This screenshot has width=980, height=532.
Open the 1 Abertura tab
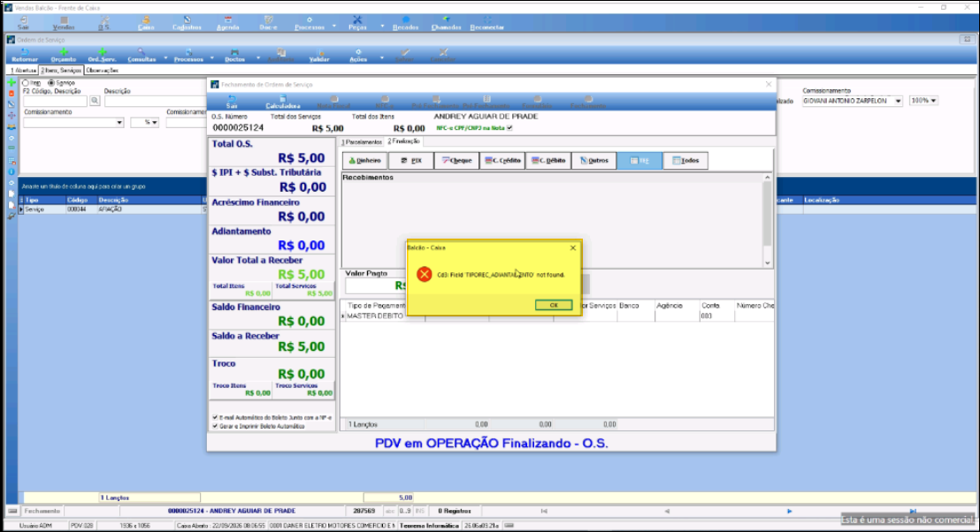click(23, 71)
